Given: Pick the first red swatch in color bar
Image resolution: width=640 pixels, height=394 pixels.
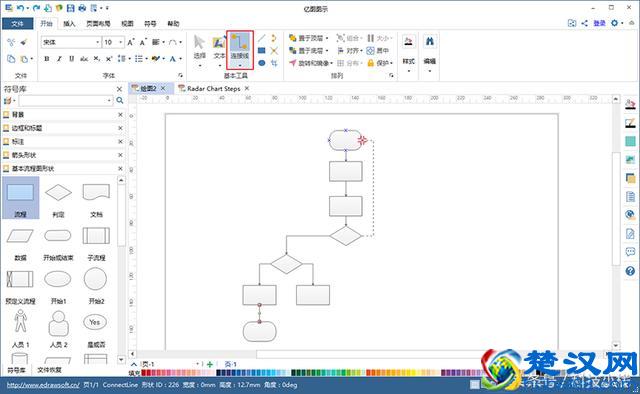Looking at the screenshot, I should 144,372.
